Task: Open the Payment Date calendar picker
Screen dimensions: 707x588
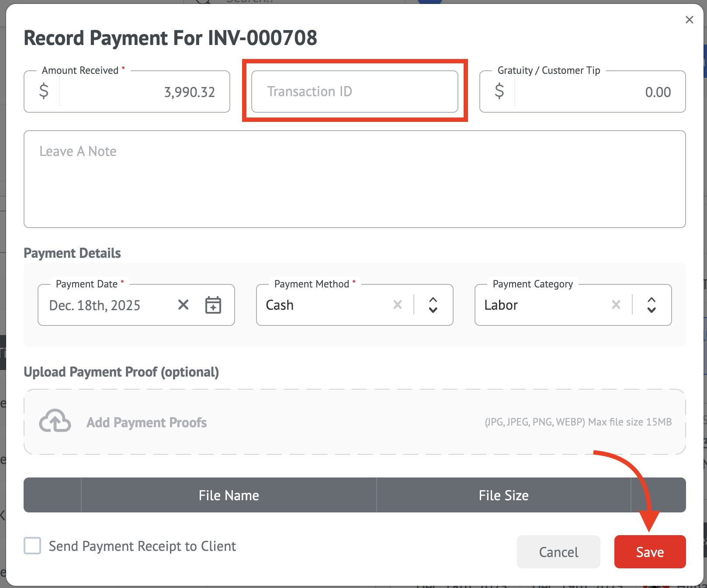Action: coord(213,305)
